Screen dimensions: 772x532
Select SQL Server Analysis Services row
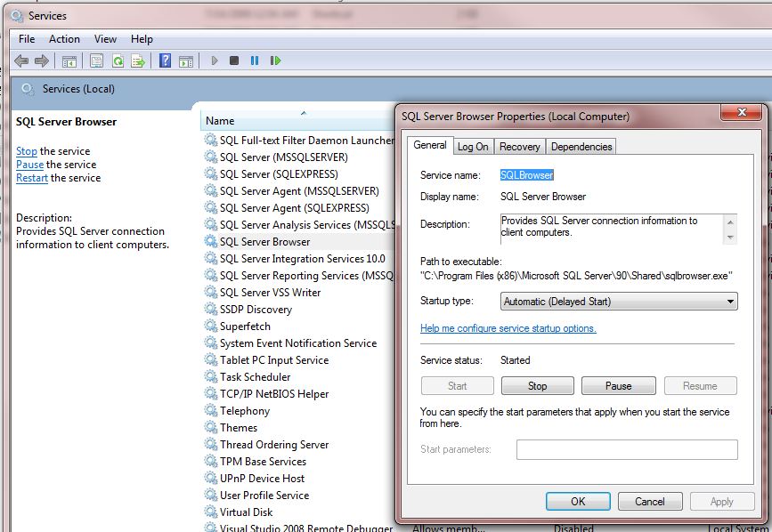[299, 225]
